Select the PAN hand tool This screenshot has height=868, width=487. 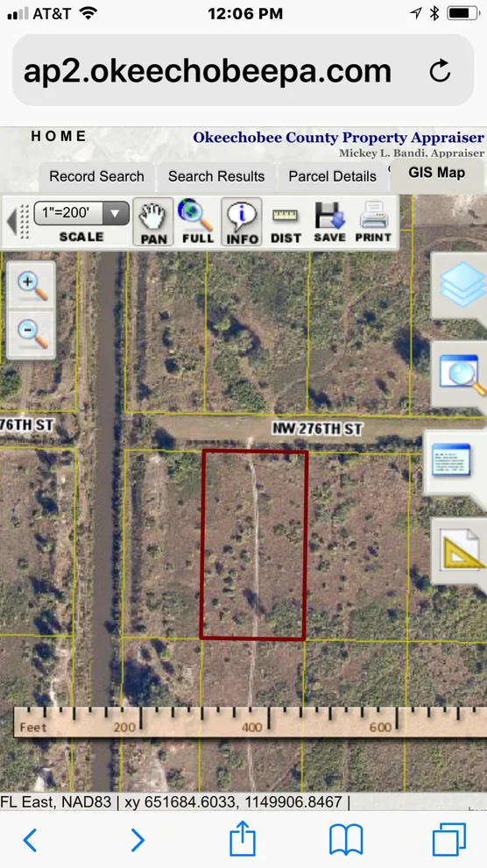click(x=153, y=222)
